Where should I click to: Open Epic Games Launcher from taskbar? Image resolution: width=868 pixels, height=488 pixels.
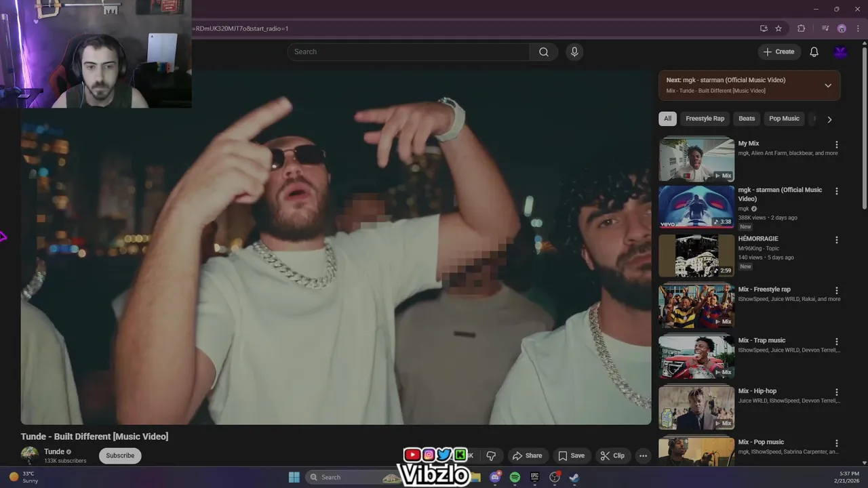534,477
